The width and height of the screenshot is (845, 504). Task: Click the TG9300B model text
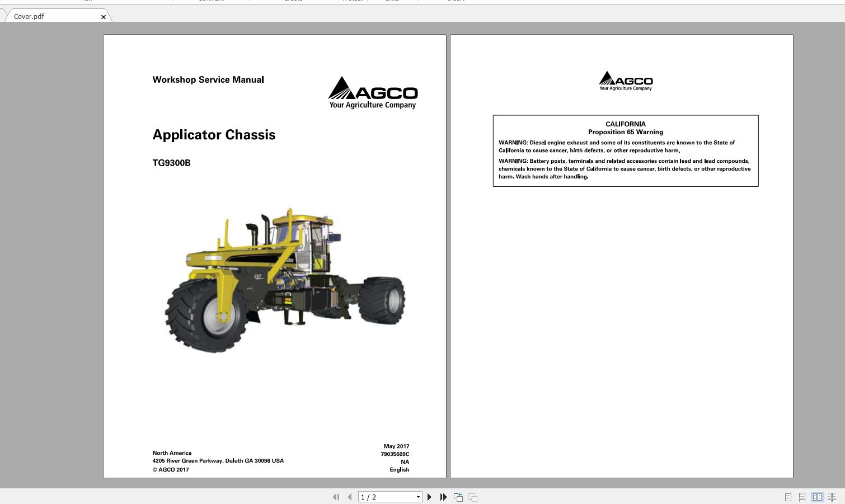click(171, 163)
